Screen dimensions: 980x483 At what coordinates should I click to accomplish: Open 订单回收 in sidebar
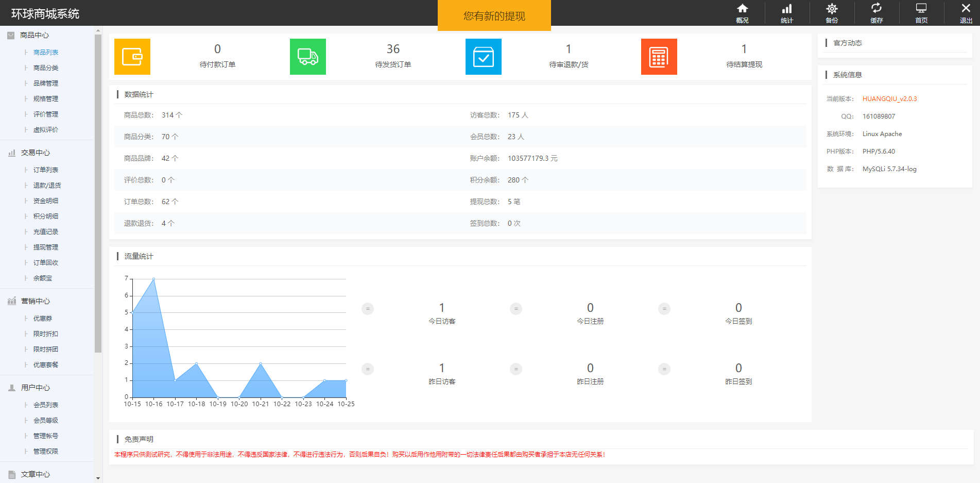pos(46,263)
